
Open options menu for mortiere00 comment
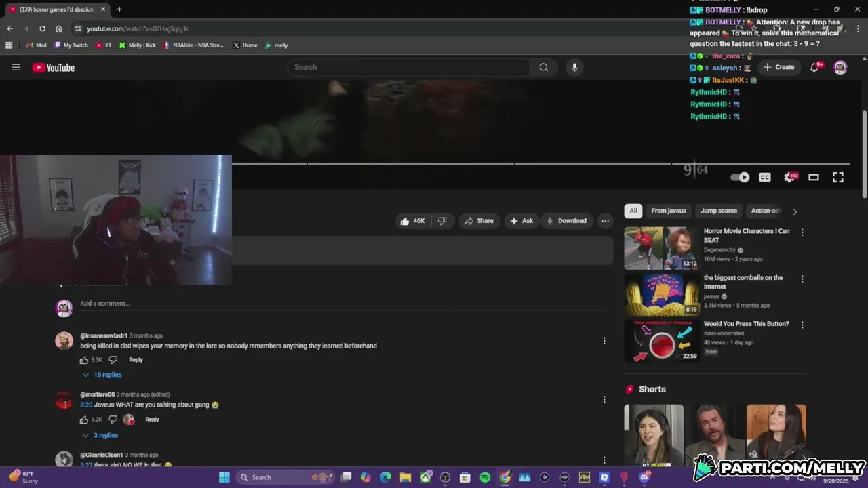(604, 399)
